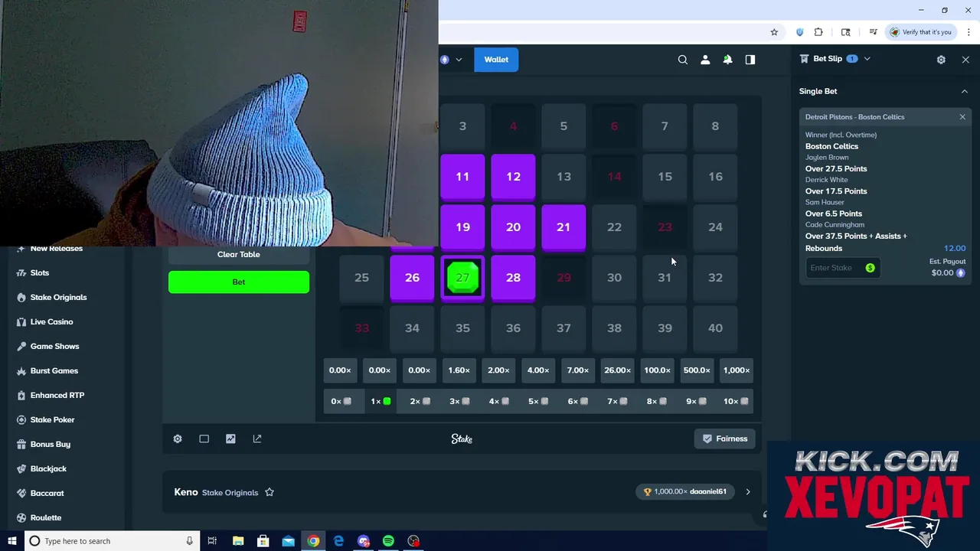Deselect Keno tile 21
Image resolution: width=980 pixels, height=551 pixels.
click(563, 227)
